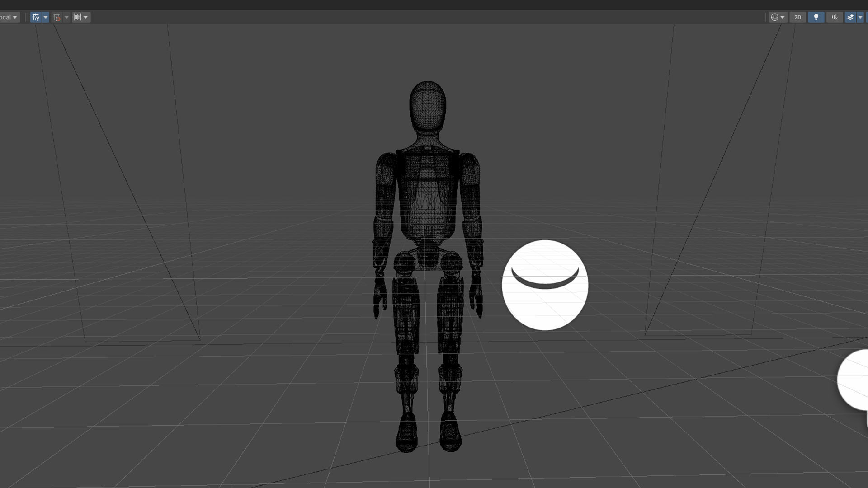Open the Local handle rotation dropdown
Viewport: 868px width, 488px height.
pyautogui.click(x=9, y=17)
